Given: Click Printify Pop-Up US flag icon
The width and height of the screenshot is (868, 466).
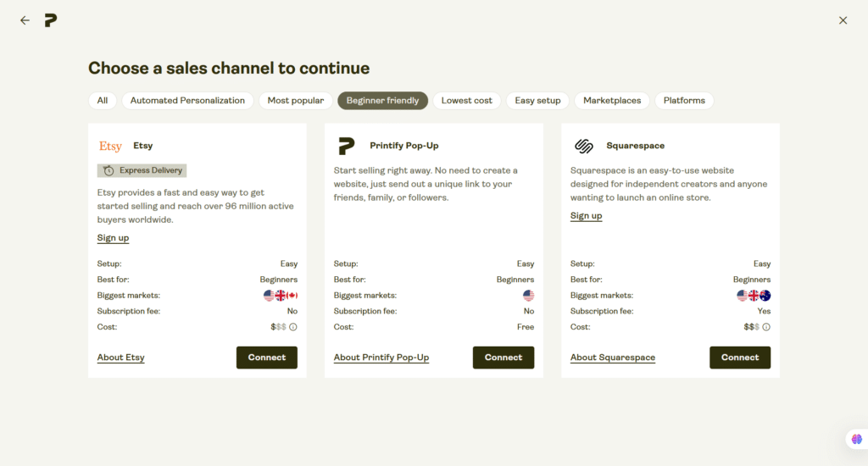Looking at the screenshot, I should [x=529, y=296].
